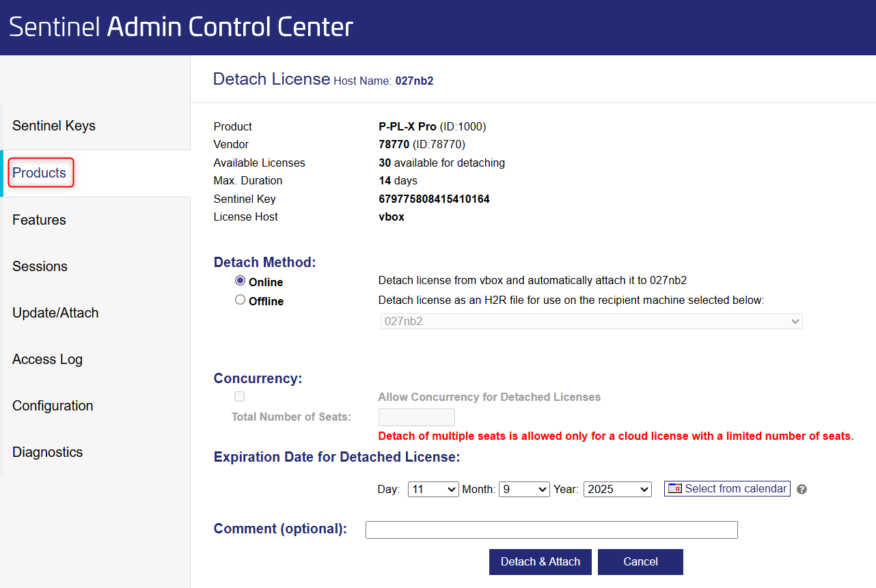Go to the Products page
The height and width of the screenshot is (588, 876).
click(x=40, y=173)
